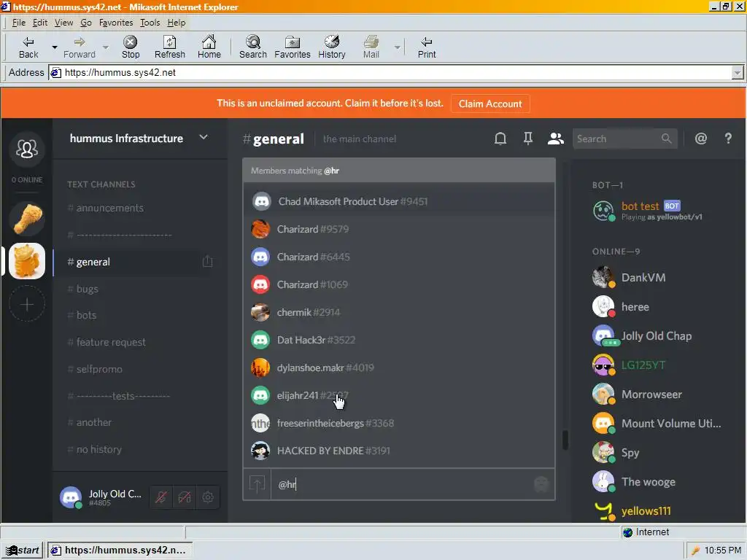Screen dimensions: 747x560
Task: Click the Mail toolbar icon
Action: (371, 47)
